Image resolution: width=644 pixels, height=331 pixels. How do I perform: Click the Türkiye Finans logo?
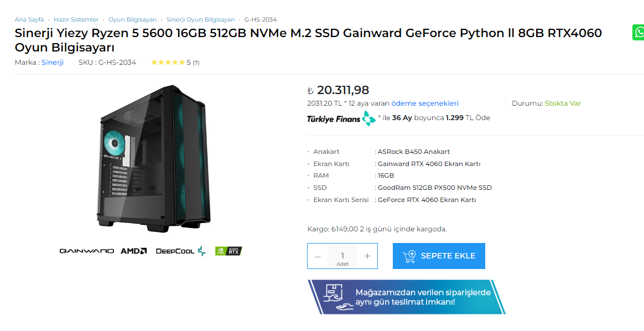coord(341,118)
